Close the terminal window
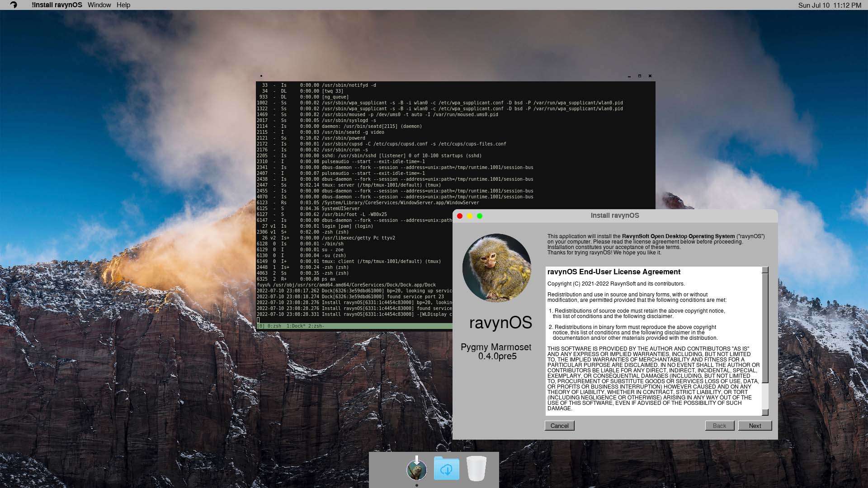 click(650, 76)
